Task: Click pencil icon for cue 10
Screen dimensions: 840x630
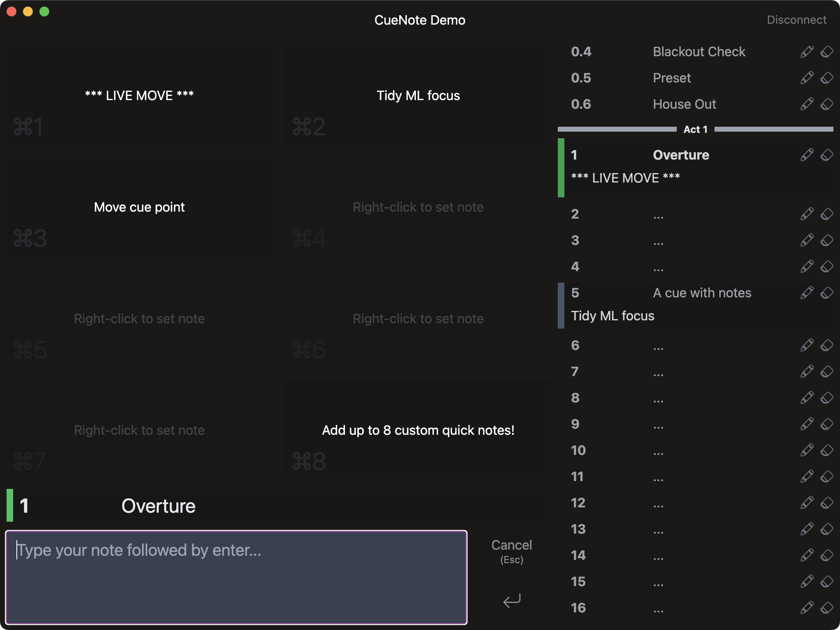Action: [807, 450]
